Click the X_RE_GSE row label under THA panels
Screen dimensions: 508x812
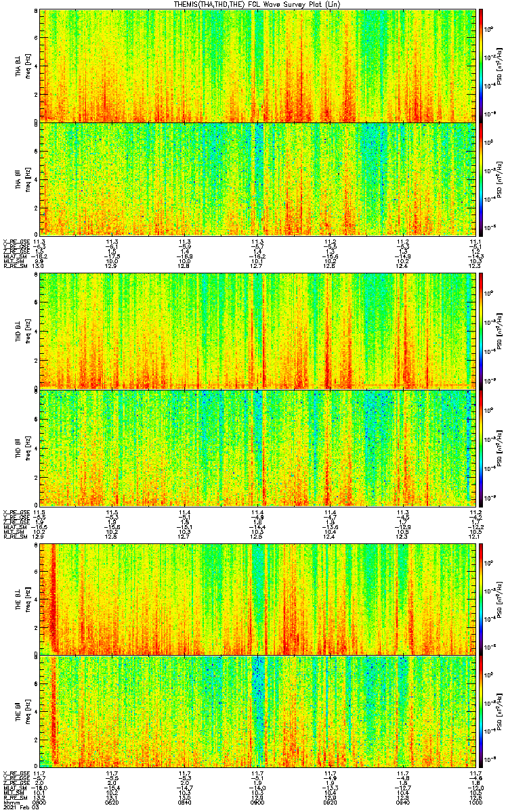click(x=16, y=242)
